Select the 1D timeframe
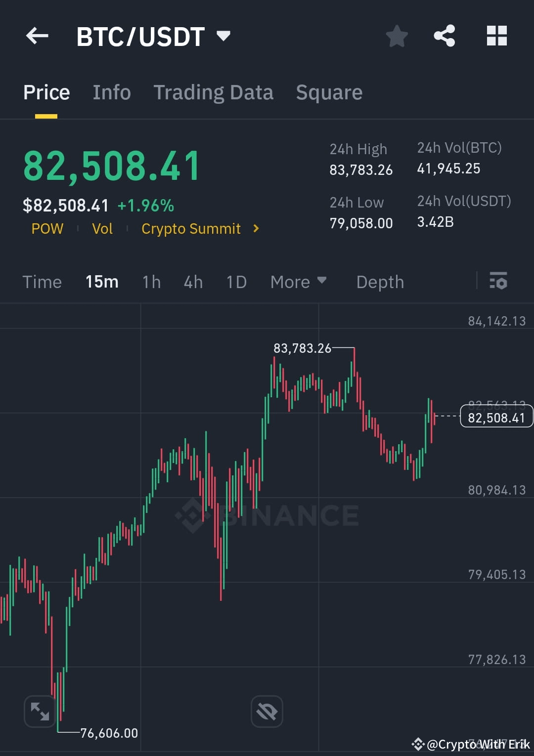534x756 pixels. point(236,282)
